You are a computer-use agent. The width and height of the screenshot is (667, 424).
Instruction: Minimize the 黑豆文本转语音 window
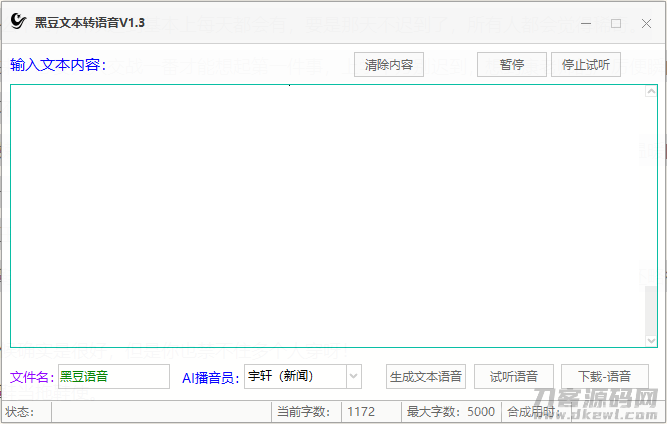coord(586,23)
